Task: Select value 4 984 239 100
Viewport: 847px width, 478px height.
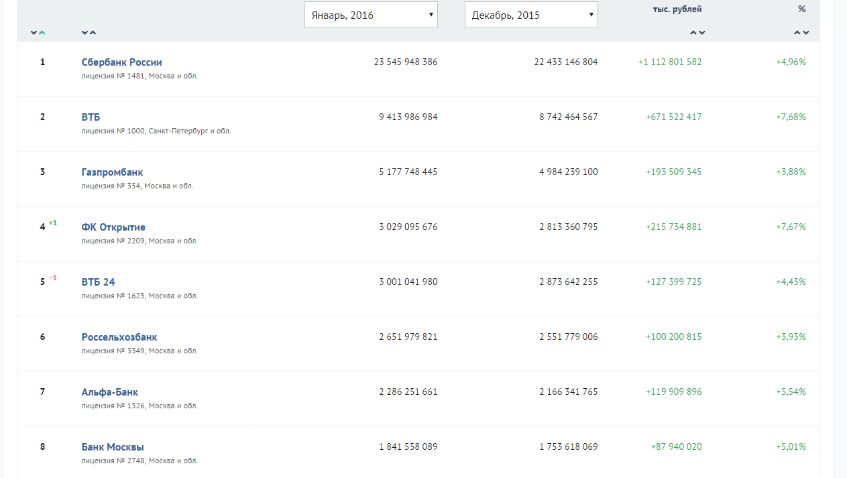Action: pyautogui.click(x=568, y=172)
